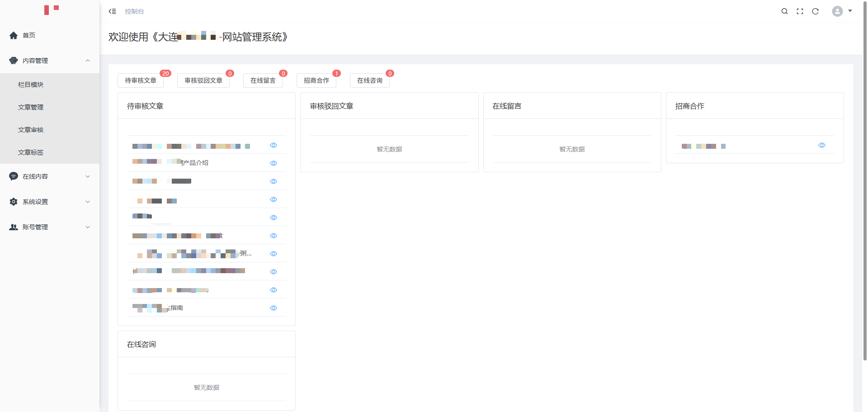Open 招商合作 via its badge button
The width and height of the screenshot is (868, 412).
click(316, 81)
